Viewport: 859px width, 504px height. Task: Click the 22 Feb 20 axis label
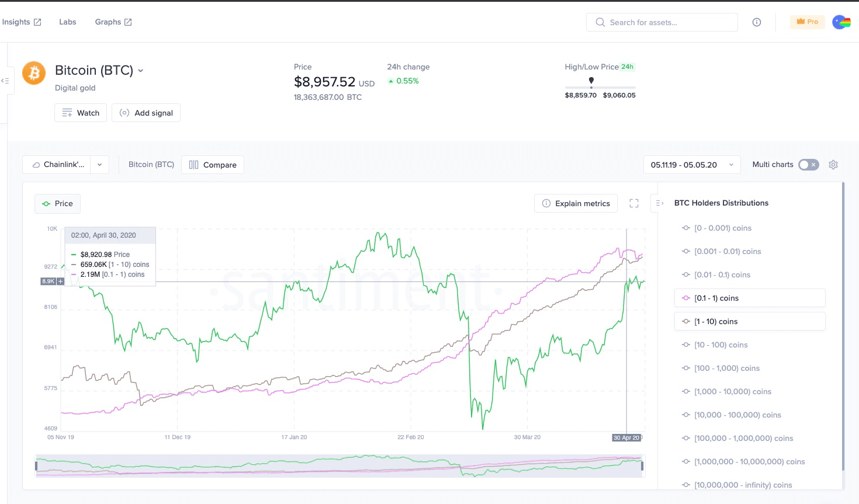411,437
